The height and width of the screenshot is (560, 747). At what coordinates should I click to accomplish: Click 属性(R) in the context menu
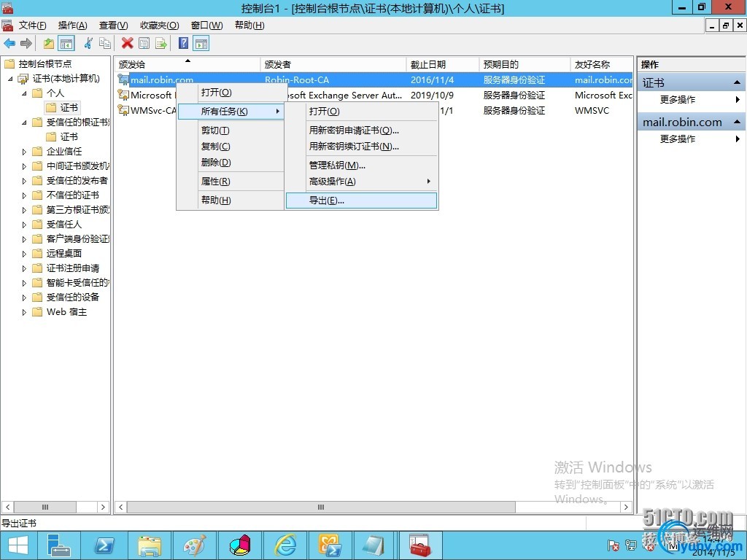pos(215,182)
